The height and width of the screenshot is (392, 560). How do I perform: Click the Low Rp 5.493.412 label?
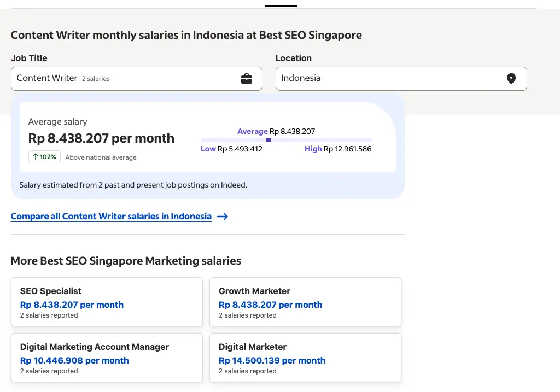[231, 149]
